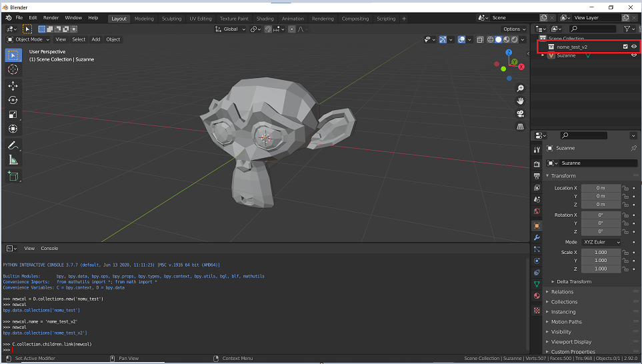Viewport: 642px width, 364px height.
Task: Switch perspective/orthographic grid icon
Action: (521, 127)
